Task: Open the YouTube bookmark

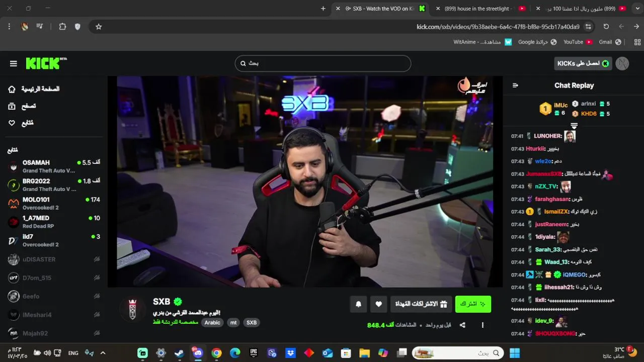Action: pyautogui.click(x=578, y=42)
